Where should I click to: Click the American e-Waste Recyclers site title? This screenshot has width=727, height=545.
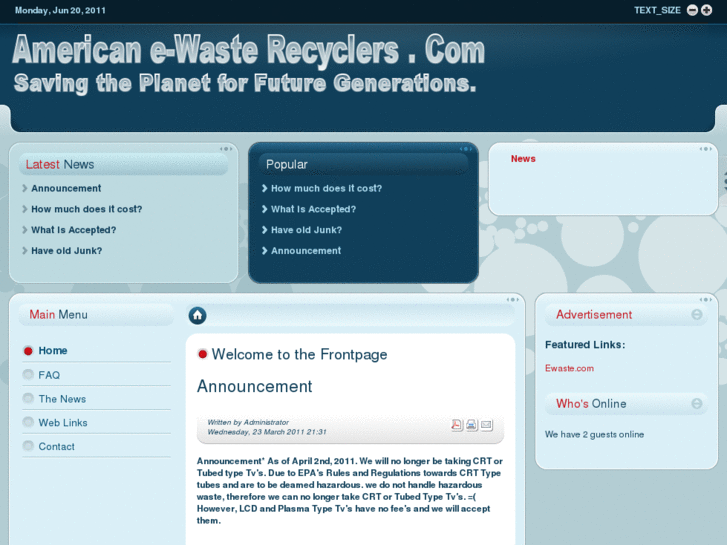(249, 50)
